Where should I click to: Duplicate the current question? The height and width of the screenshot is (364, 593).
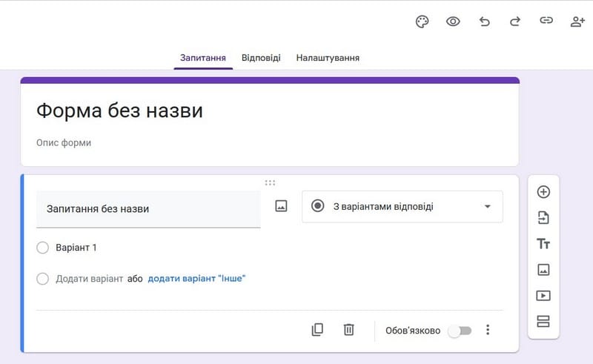(x=317, y=330)
